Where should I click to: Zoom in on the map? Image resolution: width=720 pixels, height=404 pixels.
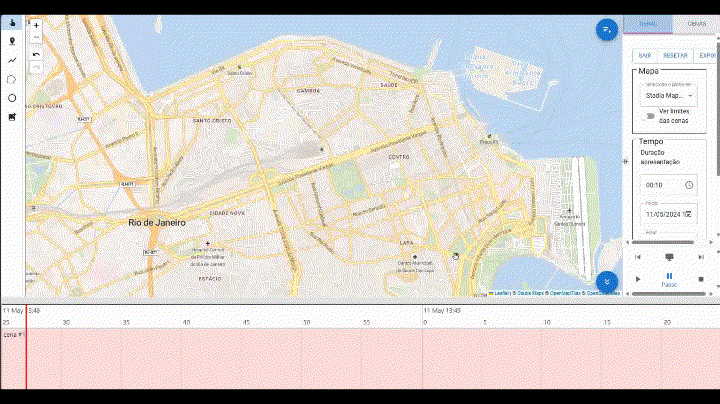[x=37, y=25]
